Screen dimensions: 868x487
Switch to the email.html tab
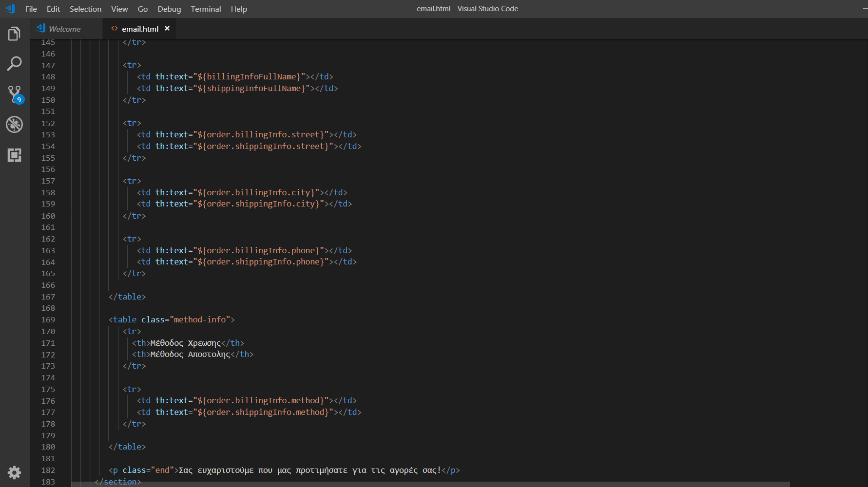(x=139, y=29)
